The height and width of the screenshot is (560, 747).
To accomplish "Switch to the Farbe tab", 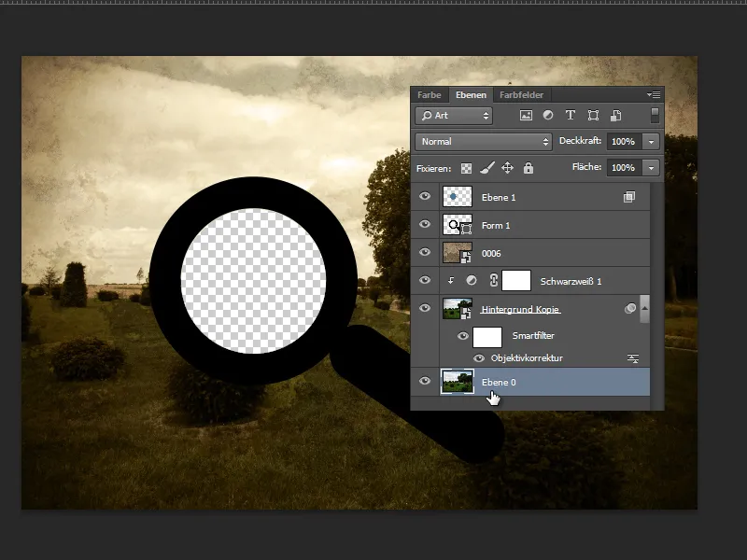I will click(x=430, y=95).
